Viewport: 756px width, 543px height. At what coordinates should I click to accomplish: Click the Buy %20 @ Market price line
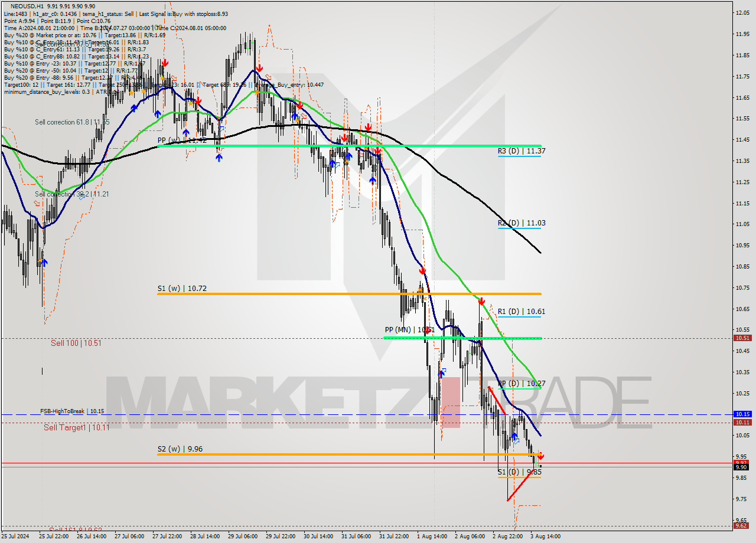point(84,35)
